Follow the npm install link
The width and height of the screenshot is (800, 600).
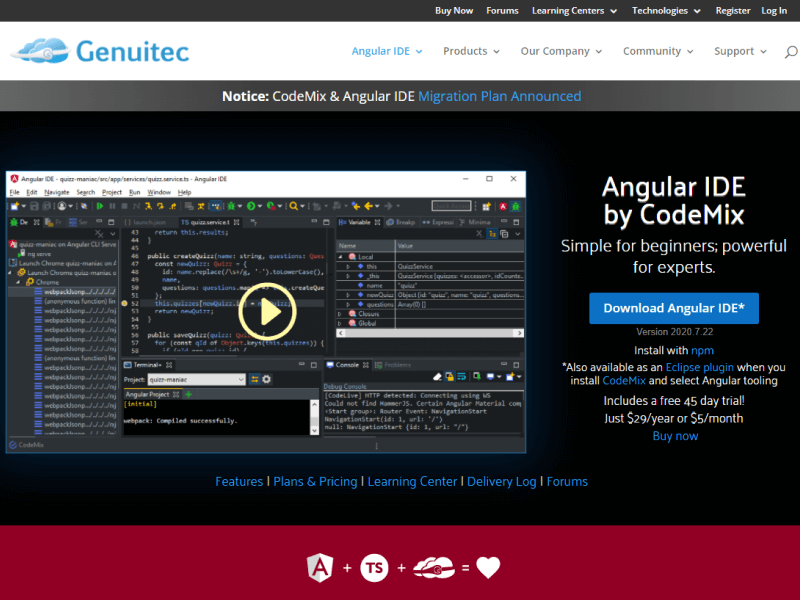pos(702,351)
